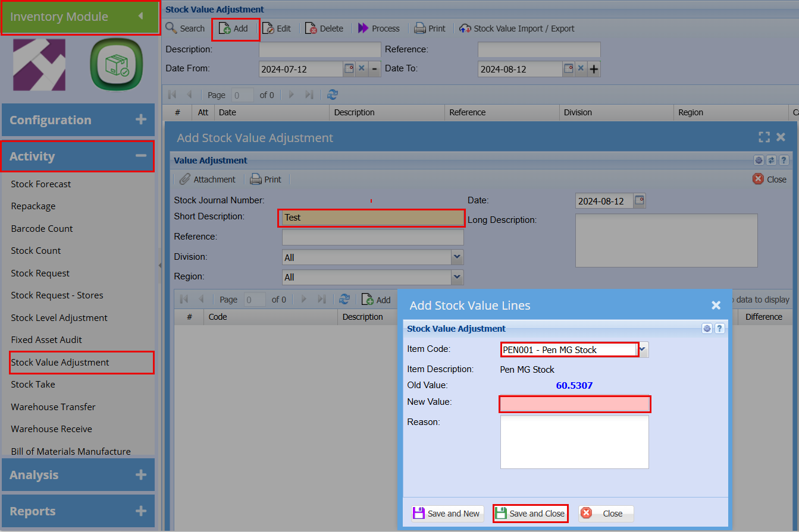Screen dimensions: 799x532
Task: Expand the Configuration section
Action: tap(140, 120)
